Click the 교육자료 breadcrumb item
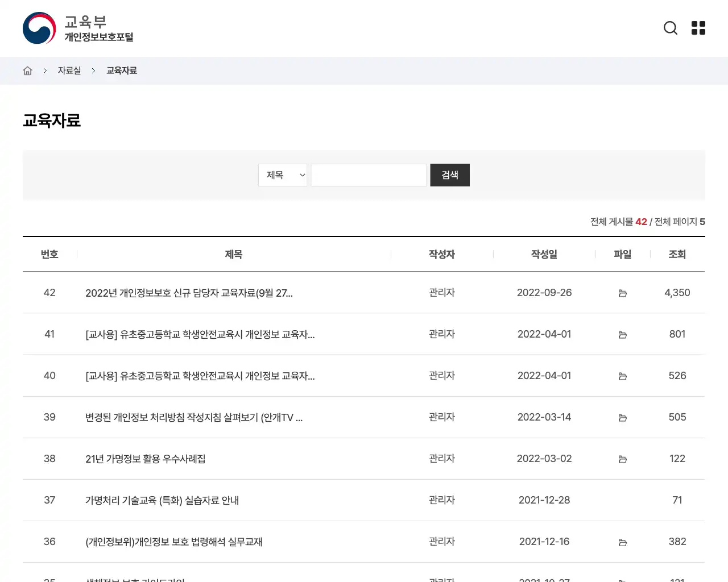The height and width of the screenshot is (582, 728). pyautogui.click(x=121, y=70)
